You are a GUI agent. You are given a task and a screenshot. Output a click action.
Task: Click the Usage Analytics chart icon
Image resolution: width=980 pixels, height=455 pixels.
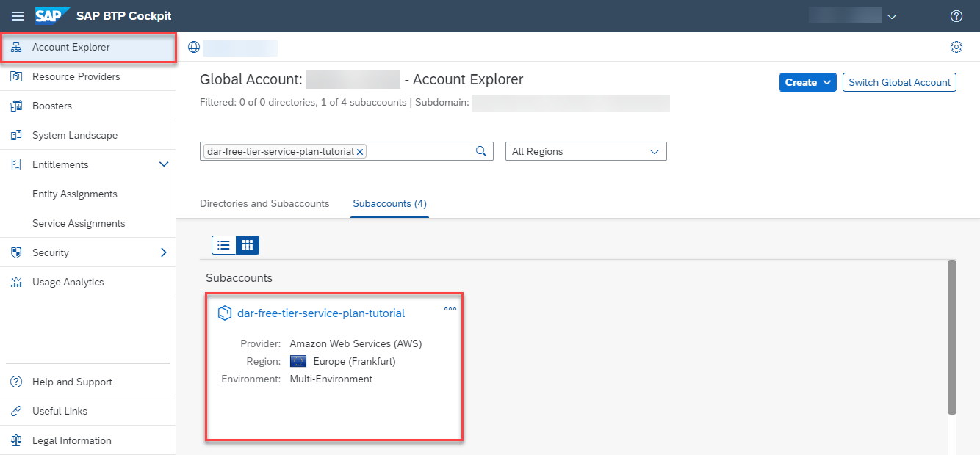16,282
